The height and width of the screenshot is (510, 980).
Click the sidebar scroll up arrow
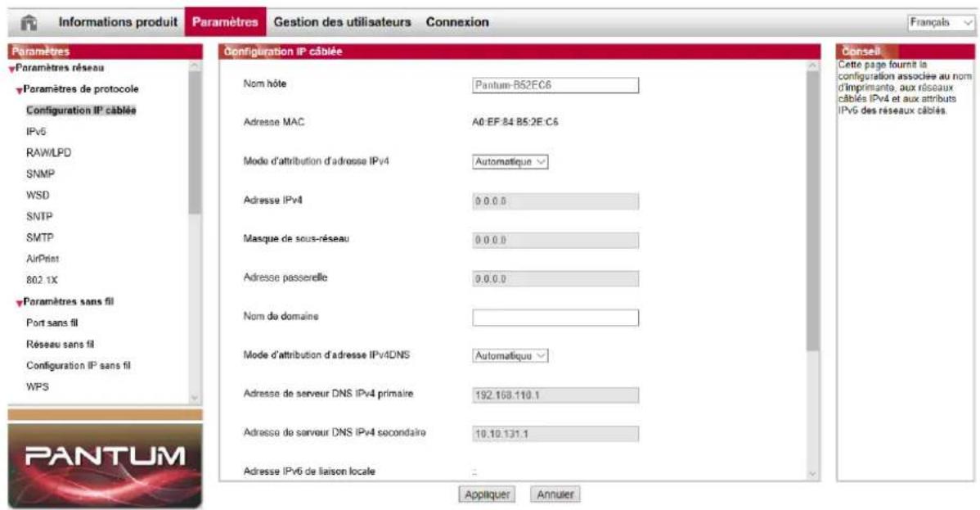click(x=195, y=65)
